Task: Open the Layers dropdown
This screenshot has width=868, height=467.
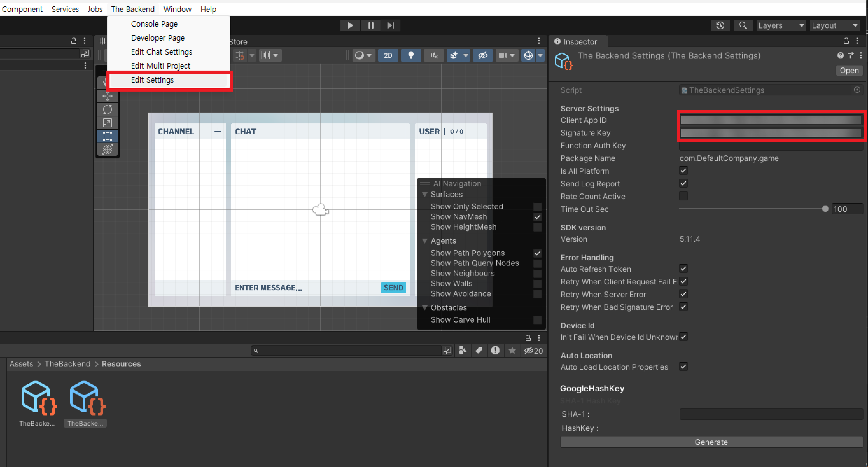Action: [x=781, y=26]
